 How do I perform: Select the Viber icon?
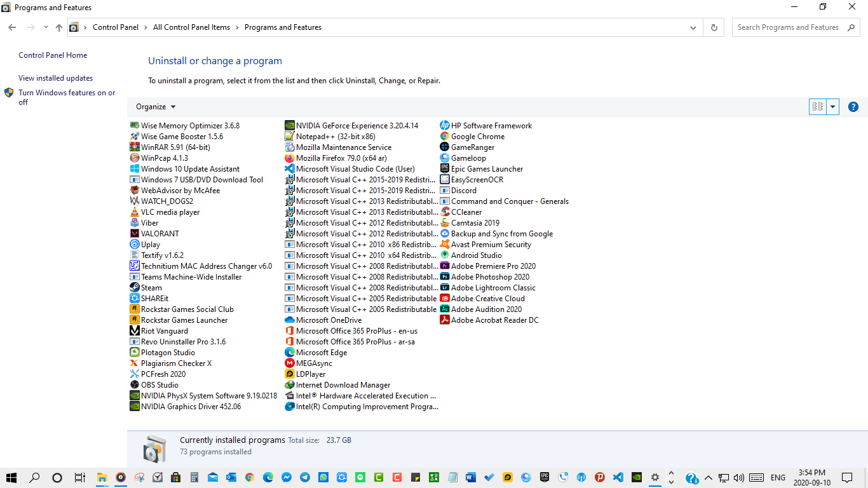coord(135,223)
